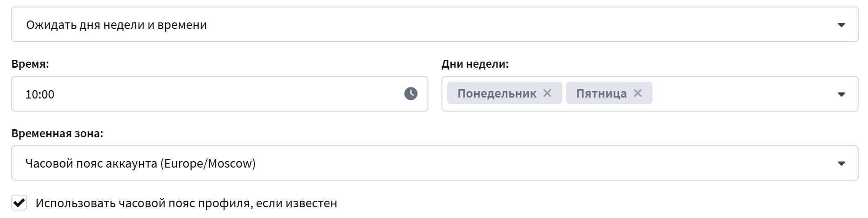Click empty space after the Пятница tag
Image resolution: width=868 pixels, height=218 pixels.
coord(742,94)
